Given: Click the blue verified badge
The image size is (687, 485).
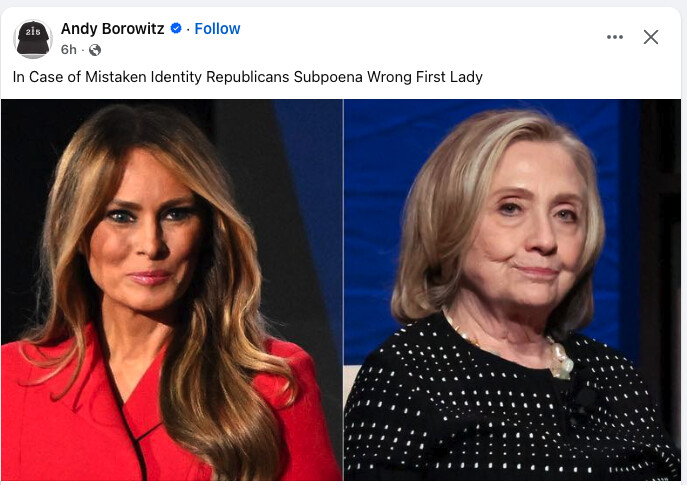Looking at the screenshot, I should [176, 28].
